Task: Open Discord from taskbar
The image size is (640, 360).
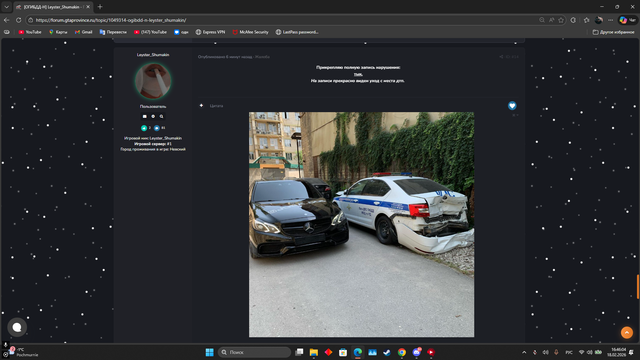Action: point(416,352)
